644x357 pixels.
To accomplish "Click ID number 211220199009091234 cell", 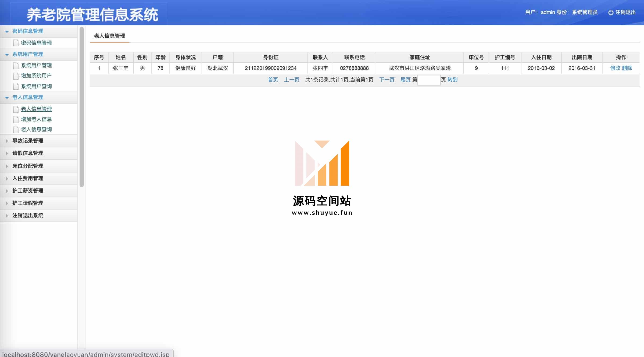I will tap(271, 68).
